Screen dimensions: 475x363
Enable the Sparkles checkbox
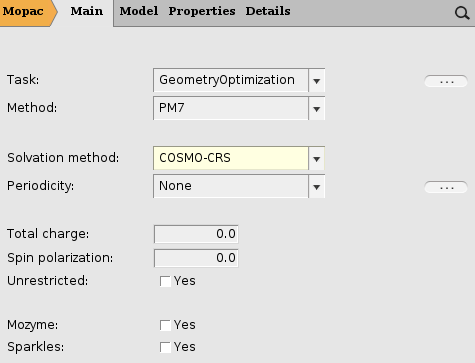point(165,347)
